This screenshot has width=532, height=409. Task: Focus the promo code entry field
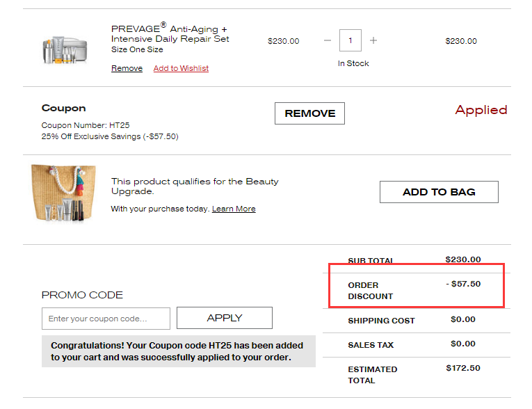(106, 319)
